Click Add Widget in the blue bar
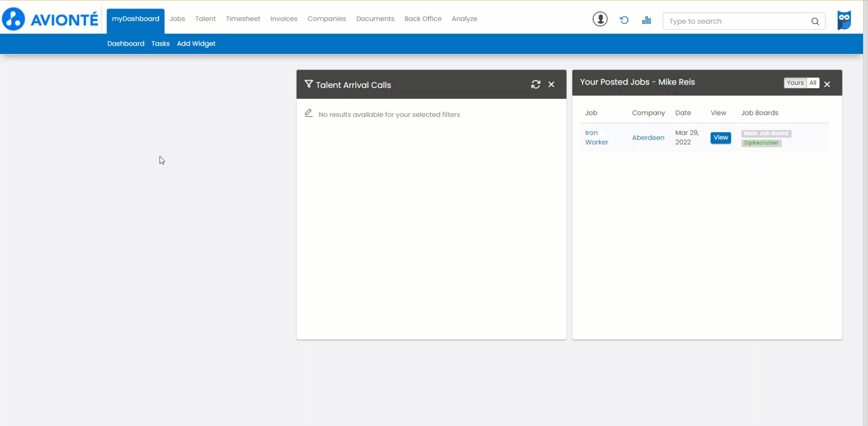 coord(196,44)
